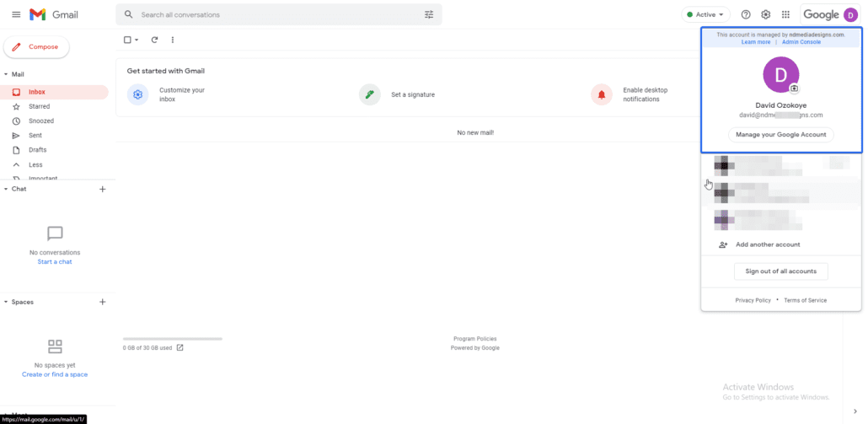Viewport: 868px width, 424px height.
Task: Open the More options three-dot menu
Action: pyautogui.click(x=173, y=40)
